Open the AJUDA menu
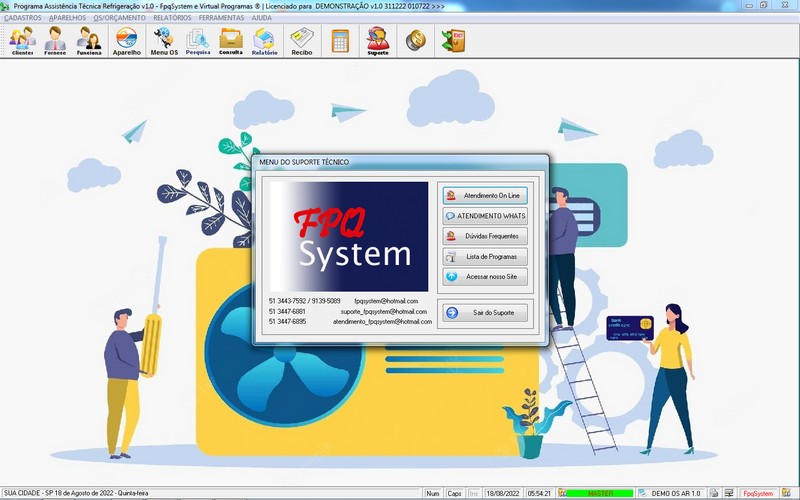 (261, 18)
